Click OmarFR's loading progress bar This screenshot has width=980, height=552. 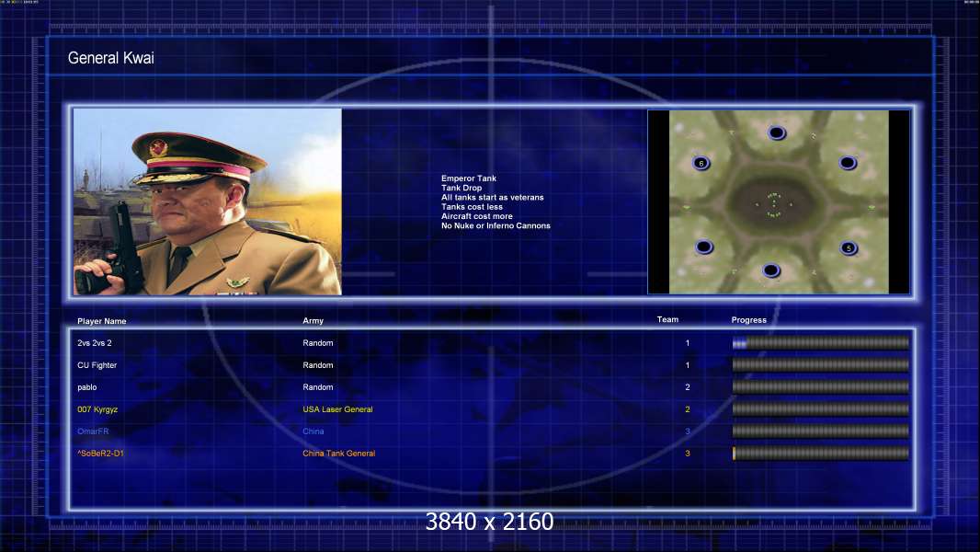click(x=821, y=431)
